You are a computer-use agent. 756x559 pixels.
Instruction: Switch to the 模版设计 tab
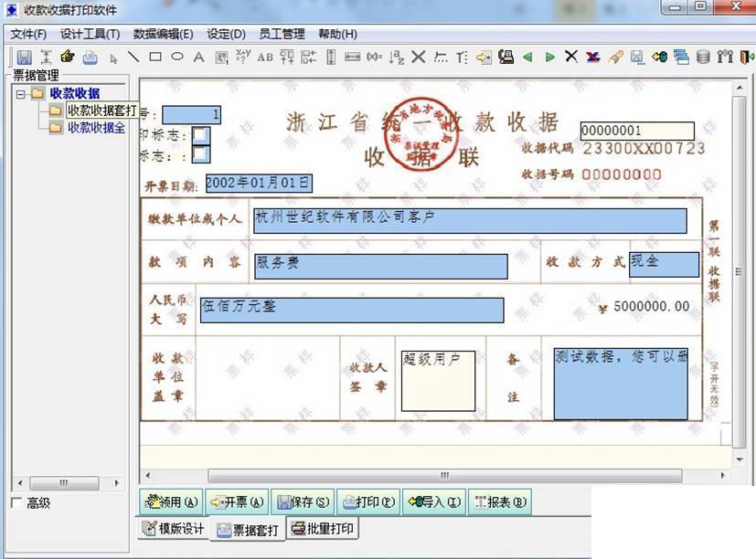click(x=174, y=529)
